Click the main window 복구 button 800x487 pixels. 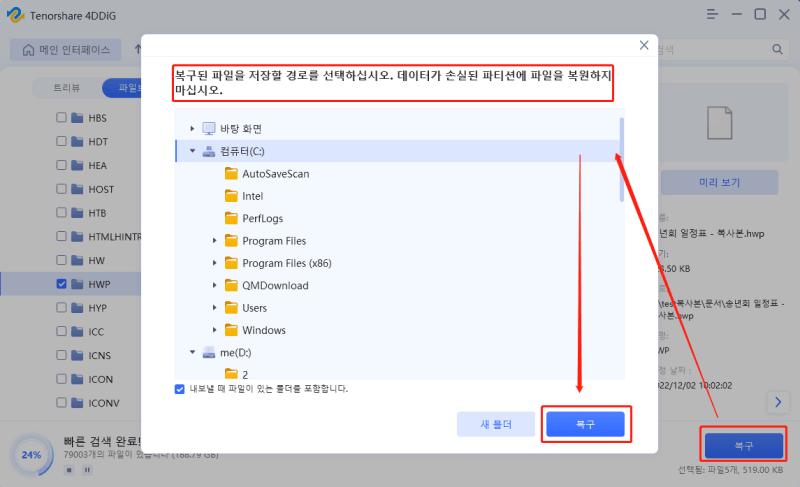(x=744, y=446)
